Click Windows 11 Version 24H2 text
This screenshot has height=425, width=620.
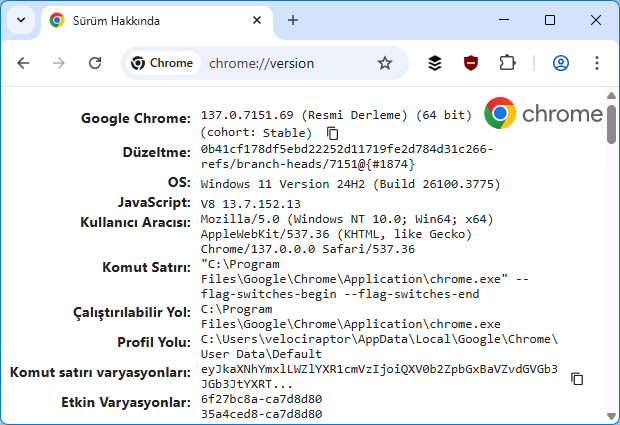pyautogui.click(x=350, y=184)
